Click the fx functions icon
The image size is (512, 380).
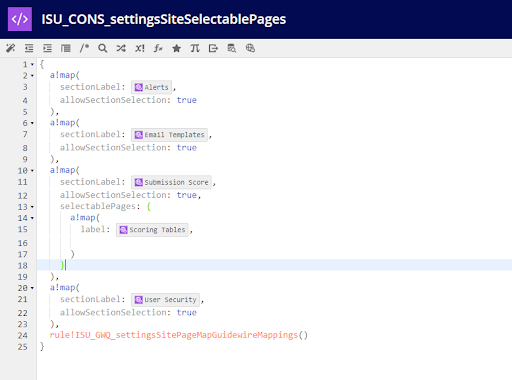[x=158, y=48]
